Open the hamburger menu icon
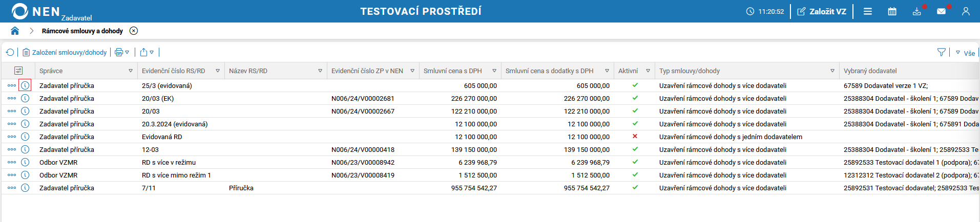Viewport: 980px width, 222px height. (867, 11)
